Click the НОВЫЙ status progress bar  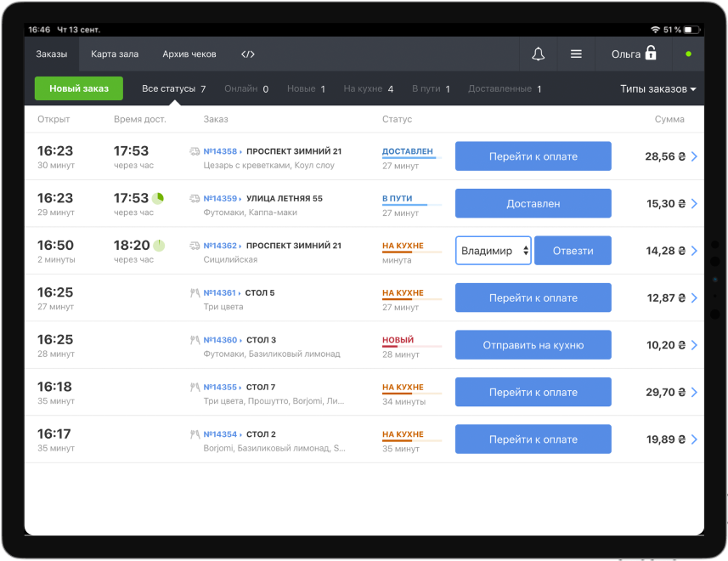point(412,347)
